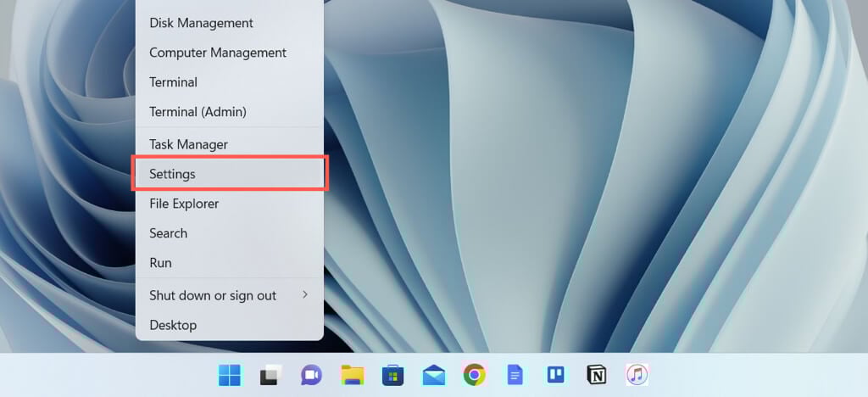Viewport: 868px width, 397px height.
Task: Open Google Chrome from the taskbar
Action: coord(474,375)
